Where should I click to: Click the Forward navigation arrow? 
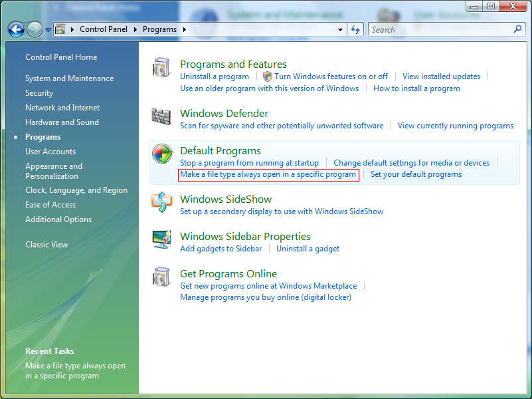(35, 29)
